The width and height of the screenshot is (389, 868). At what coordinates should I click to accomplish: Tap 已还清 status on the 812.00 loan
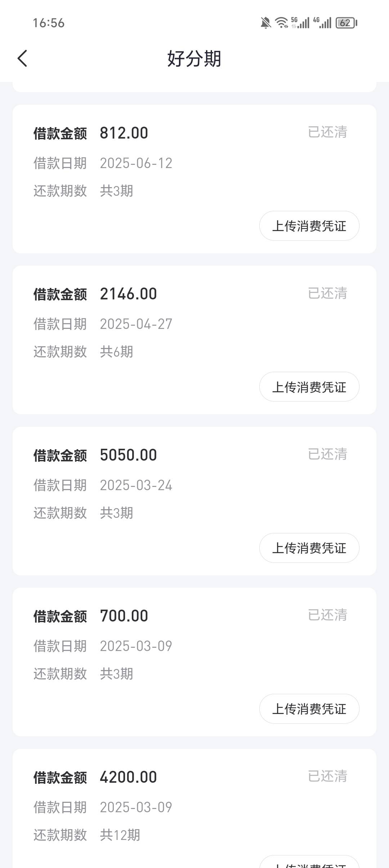point(327,132)
